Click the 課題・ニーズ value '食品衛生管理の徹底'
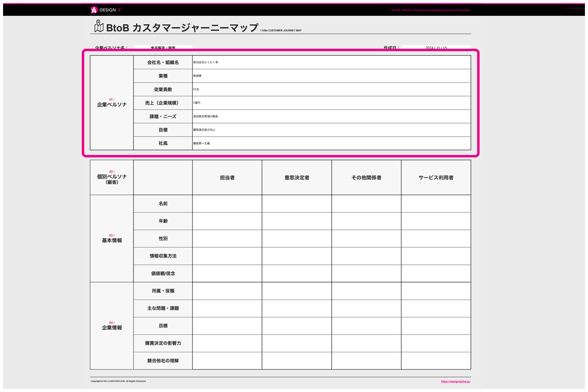Image resolution: width=588 pixels, height=392 pixels. coord(205,116)
